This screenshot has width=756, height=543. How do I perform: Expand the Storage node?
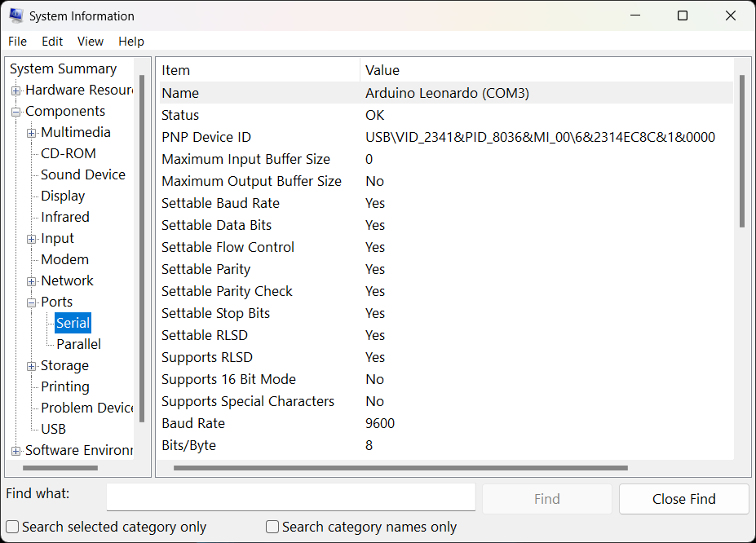(31, 366)
